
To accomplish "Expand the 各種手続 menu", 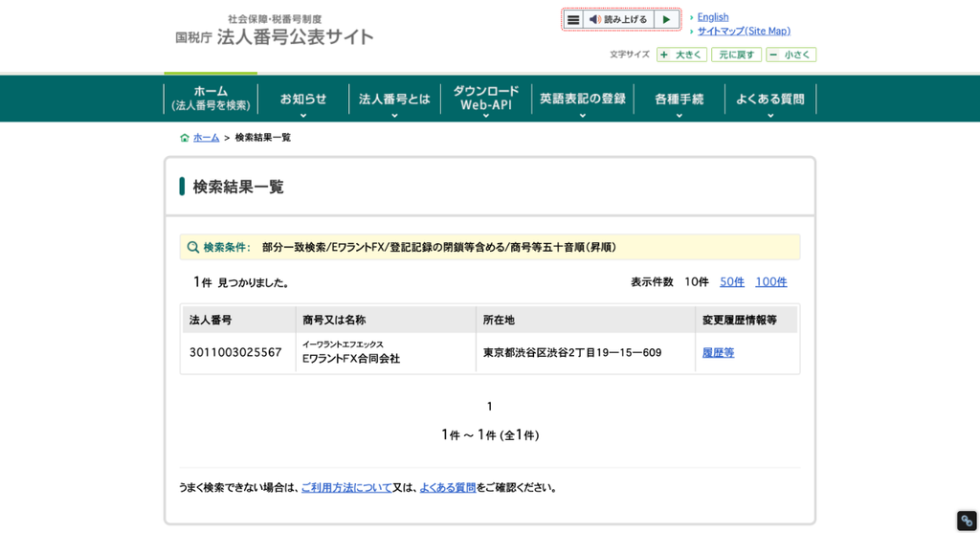I will click(679, 99).
